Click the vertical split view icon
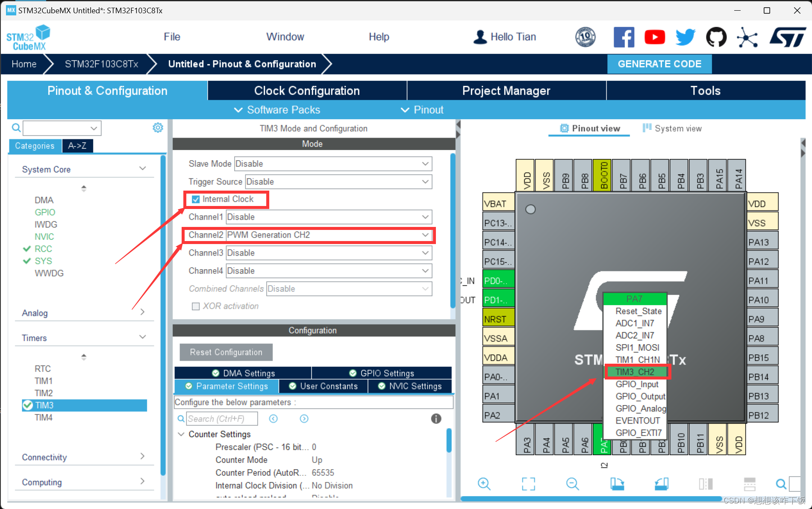 [706, 484]
